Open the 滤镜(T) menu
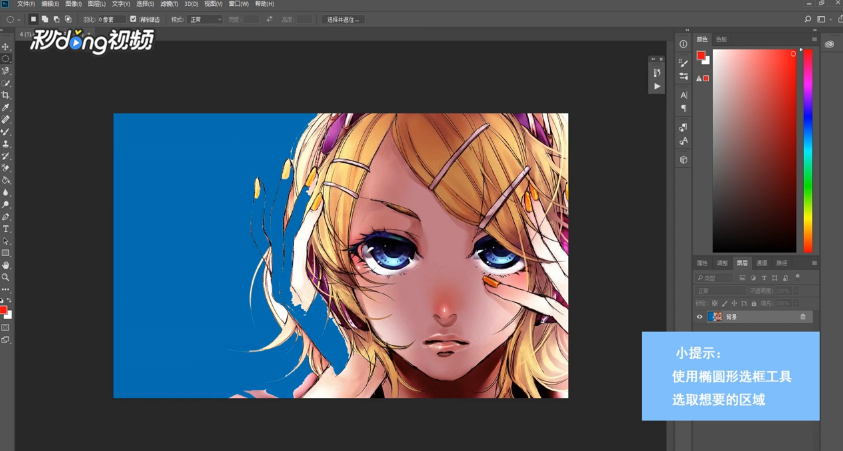Viewport: 843px width, 451px height. [x=169, y=4]
